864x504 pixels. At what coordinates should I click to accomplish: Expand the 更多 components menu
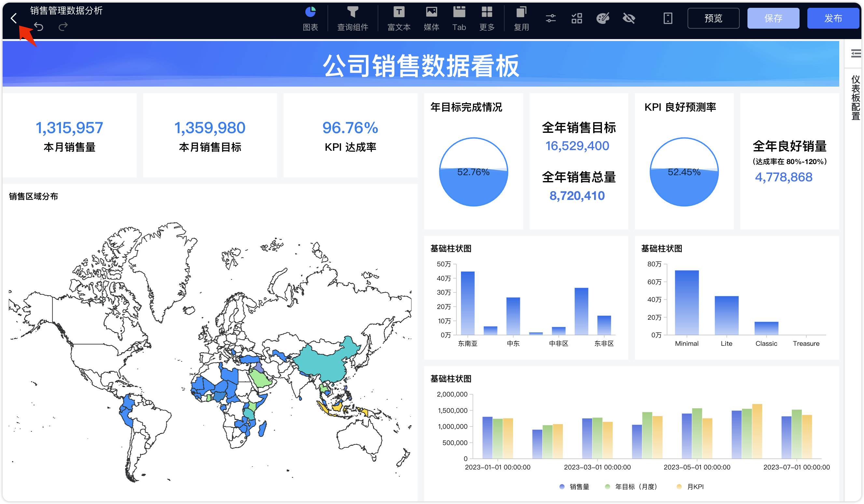pyautogui.click(x=487, y=19)
